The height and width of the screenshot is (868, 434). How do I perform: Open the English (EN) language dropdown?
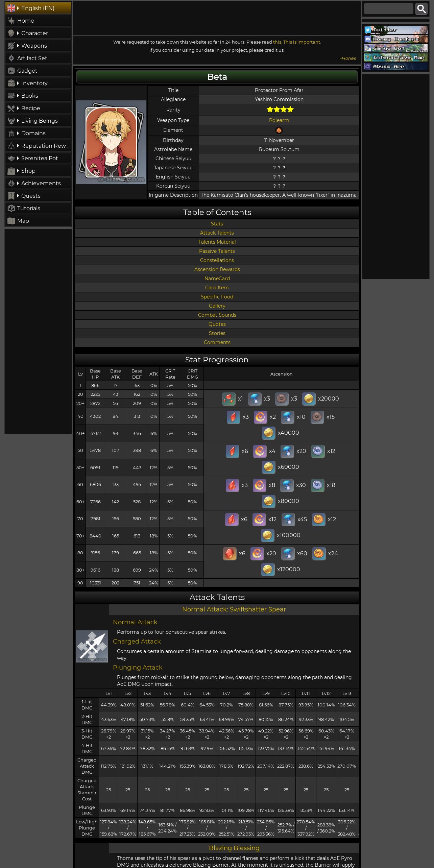(38, 8)
